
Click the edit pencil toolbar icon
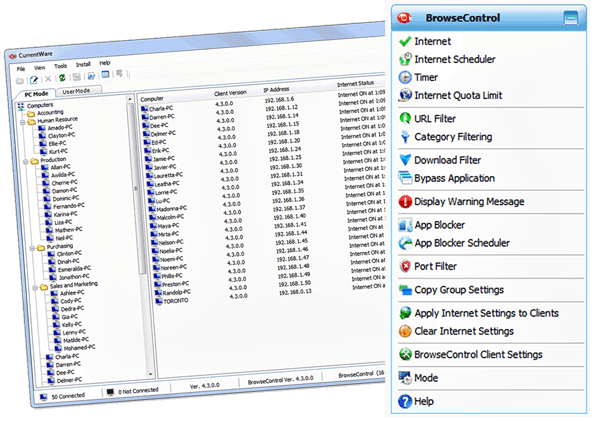click(x=34, y=80)
